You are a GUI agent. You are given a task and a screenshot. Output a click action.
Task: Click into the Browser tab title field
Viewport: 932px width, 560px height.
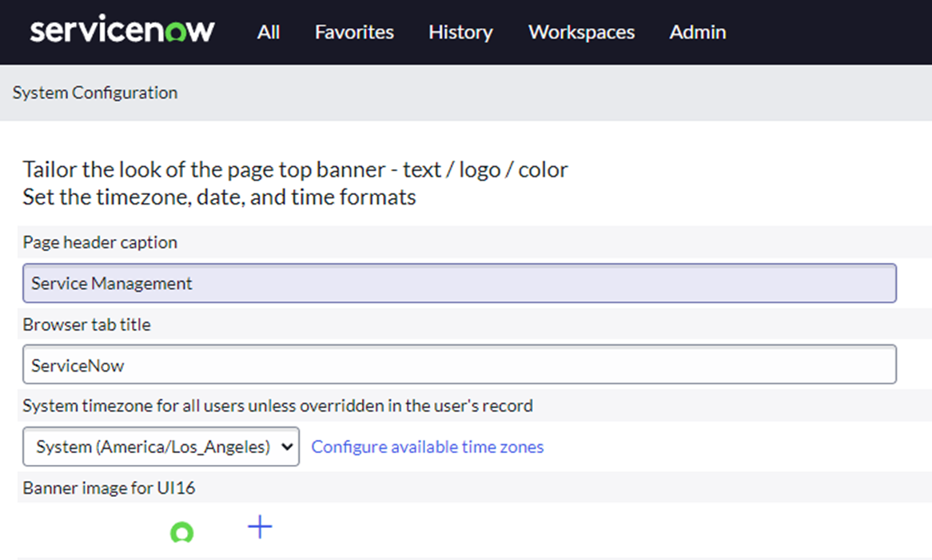pos(459,365)
